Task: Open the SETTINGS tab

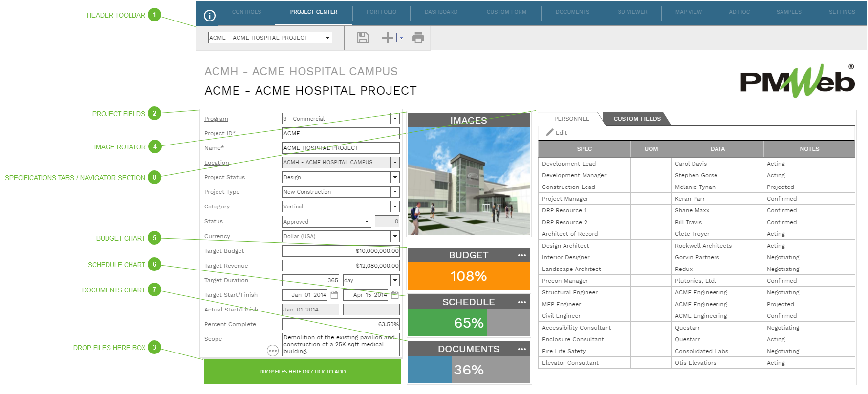Action: coord(842,12)
